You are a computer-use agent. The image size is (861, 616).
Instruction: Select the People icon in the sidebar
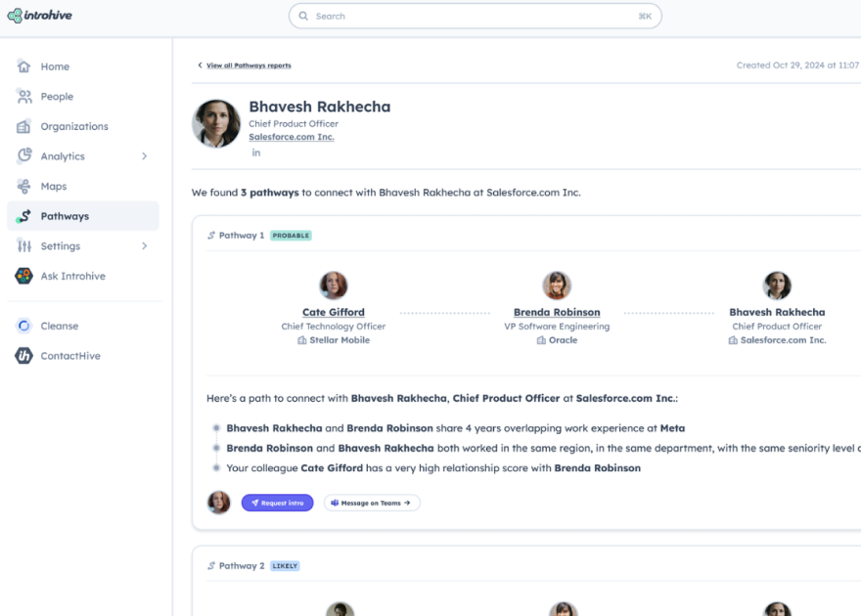(23, 96)
